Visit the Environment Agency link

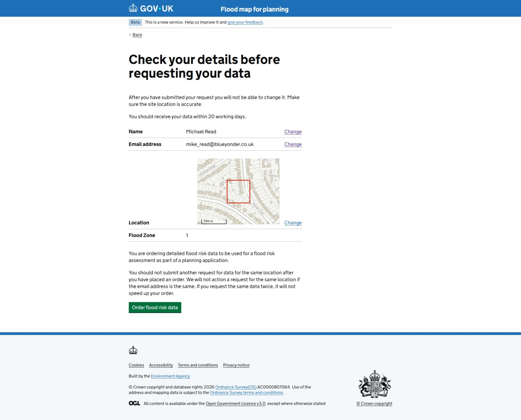pos(170,376)
